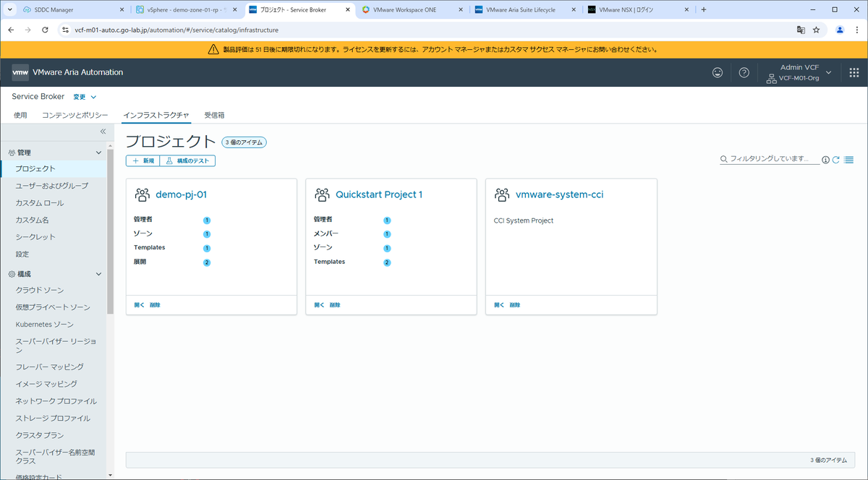Click the search magnifier icon in filter

tap(723, 159)
